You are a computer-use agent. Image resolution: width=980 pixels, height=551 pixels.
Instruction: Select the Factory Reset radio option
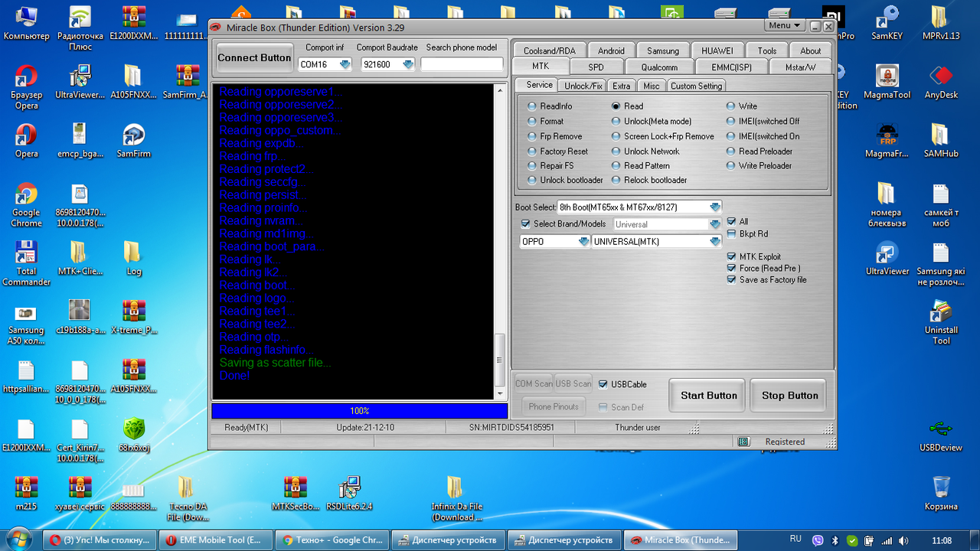533,151
